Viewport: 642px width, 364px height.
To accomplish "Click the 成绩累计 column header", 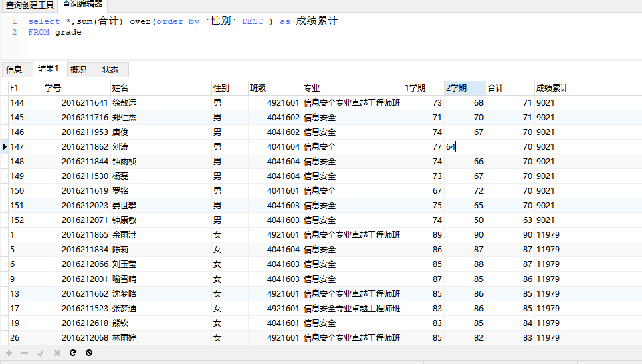I will [552, 88].
